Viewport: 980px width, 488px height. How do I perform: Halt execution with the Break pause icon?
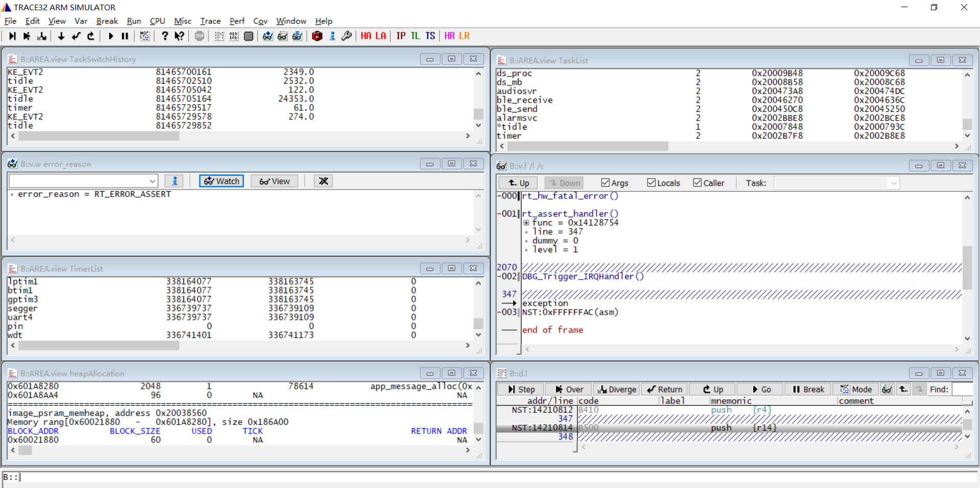coord(125,36)
